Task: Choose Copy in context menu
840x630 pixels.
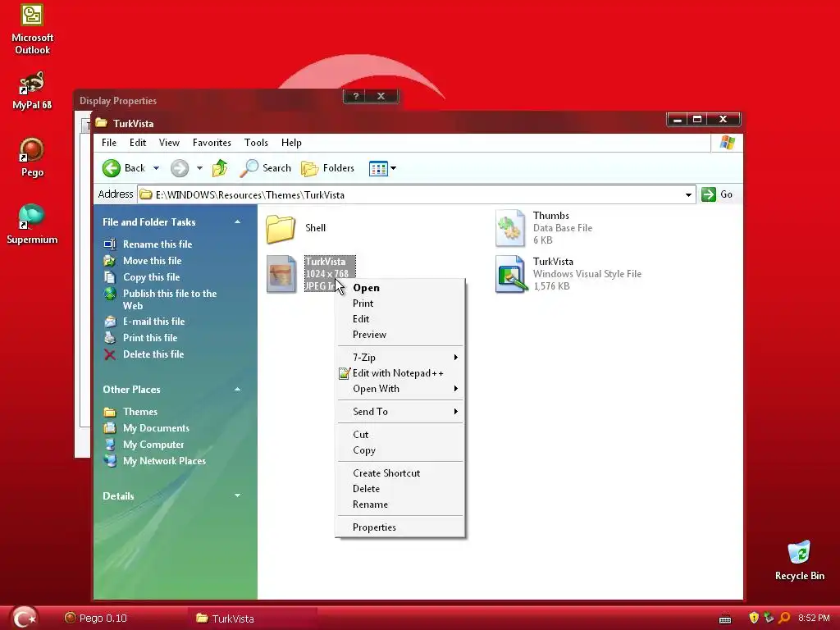Action: point(400,450)
